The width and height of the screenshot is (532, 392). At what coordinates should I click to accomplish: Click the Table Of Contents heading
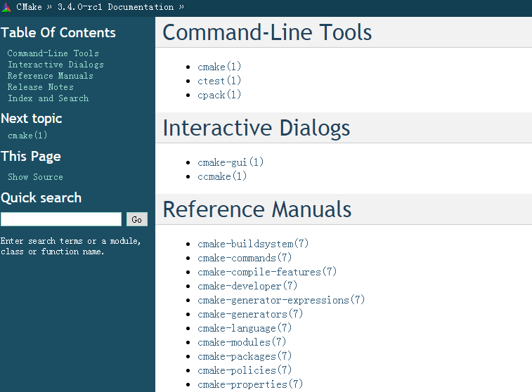pos(58,32)
